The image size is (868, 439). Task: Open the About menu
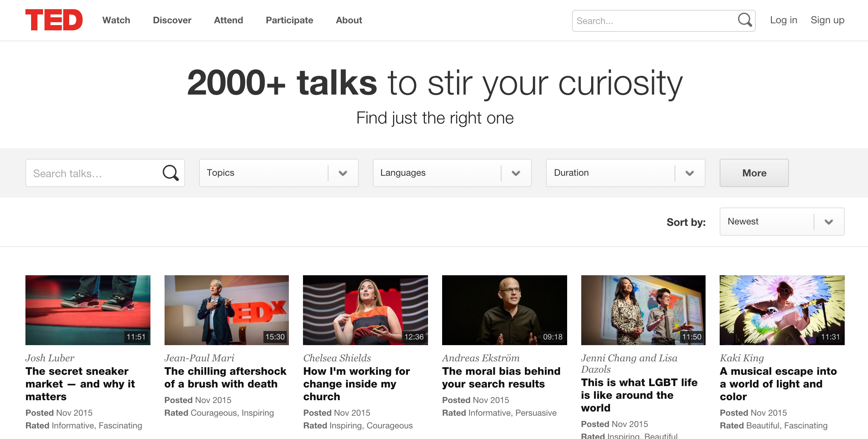349,20
